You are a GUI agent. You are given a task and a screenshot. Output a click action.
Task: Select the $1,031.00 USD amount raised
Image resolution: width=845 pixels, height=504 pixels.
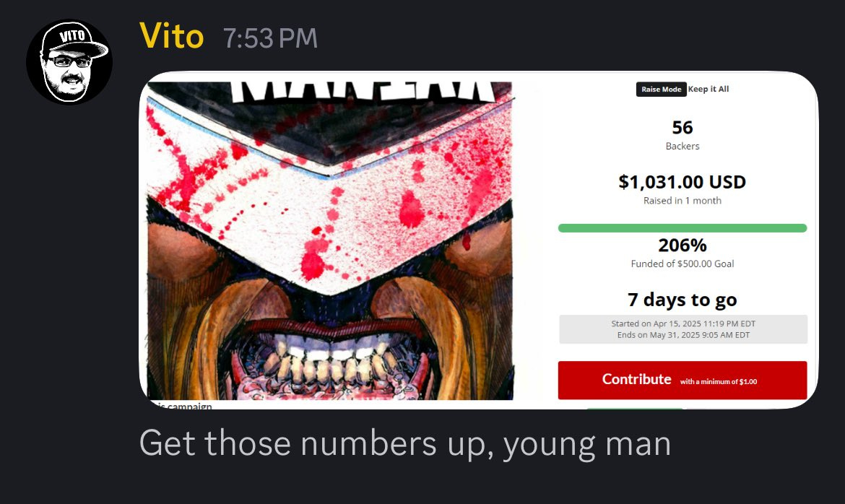click(682, 182)
